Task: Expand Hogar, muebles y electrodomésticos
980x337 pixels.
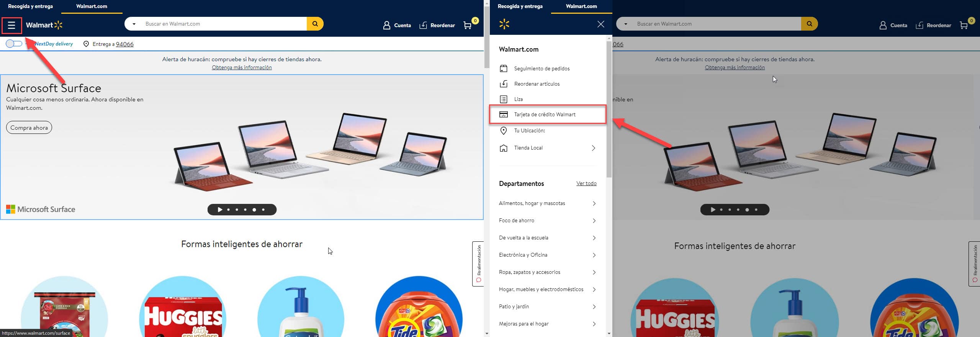Action: [548, 289]
